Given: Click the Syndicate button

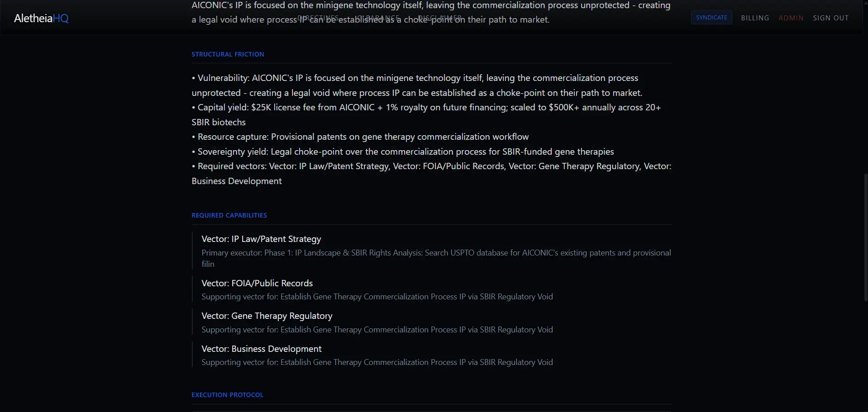Looking at the screenshot, I should click(x=711, y=18).
